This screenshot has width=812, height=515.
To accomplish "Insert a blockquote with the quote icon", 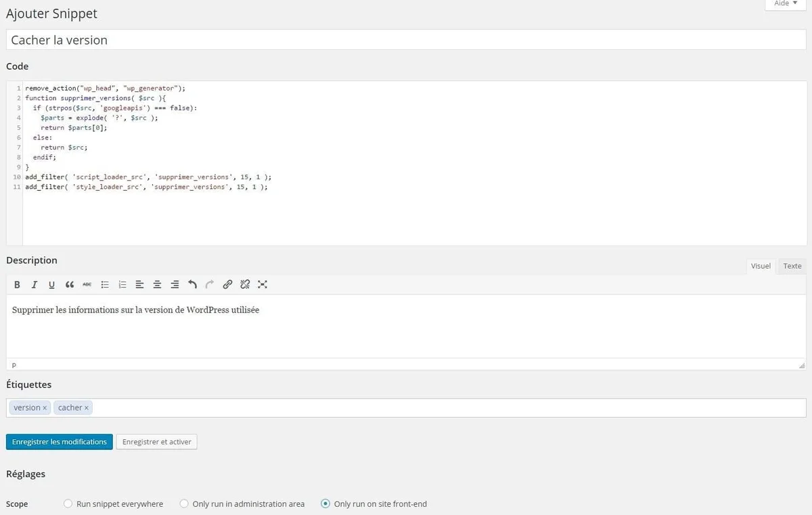I will pos(70,285).
